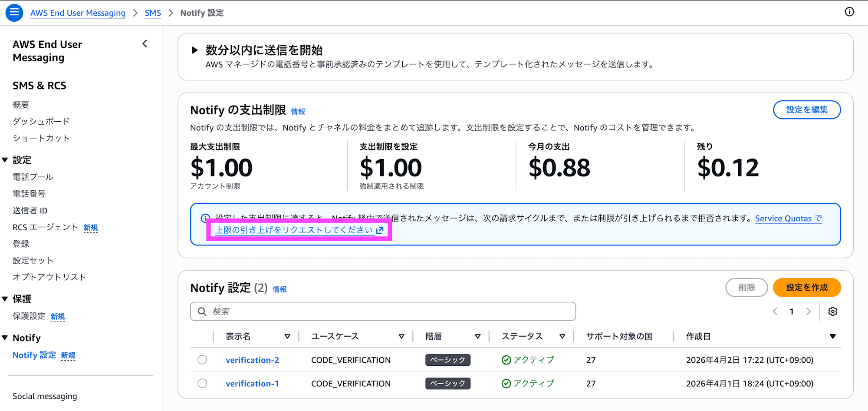Image resolution: width=868 pixels, height=411 pixels.
Task: Click the next page arrow in pagination
Action: click(808, 311)
